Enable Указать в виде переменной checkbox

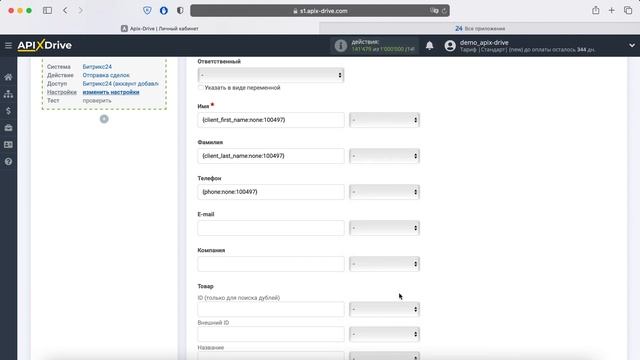click(200, 87)
